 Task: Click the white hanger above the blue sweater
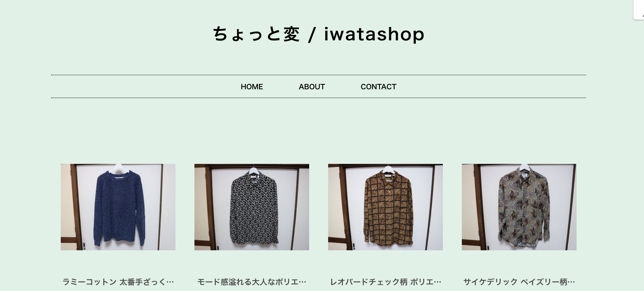[118, 169]
